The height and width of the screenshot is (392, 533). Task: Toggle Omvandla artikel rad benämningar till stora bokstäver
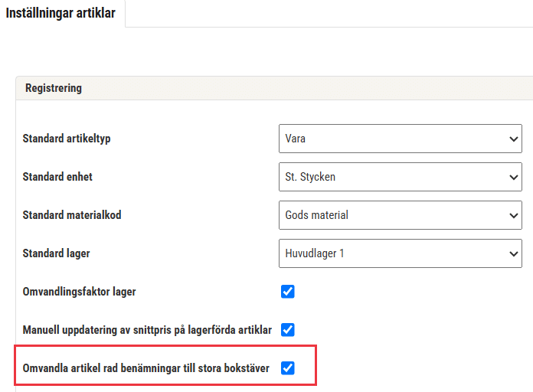288,367
